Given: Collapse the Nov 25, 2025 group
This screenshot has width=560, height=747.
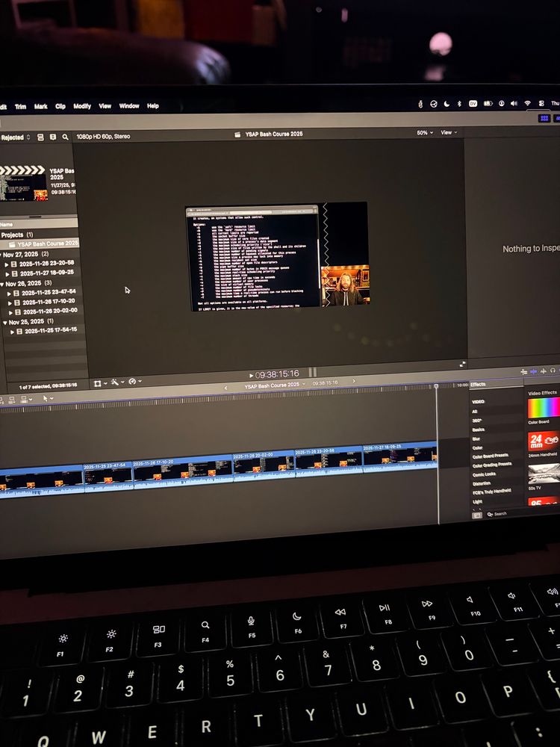Looking at the screenshot, I should [5, 323].
